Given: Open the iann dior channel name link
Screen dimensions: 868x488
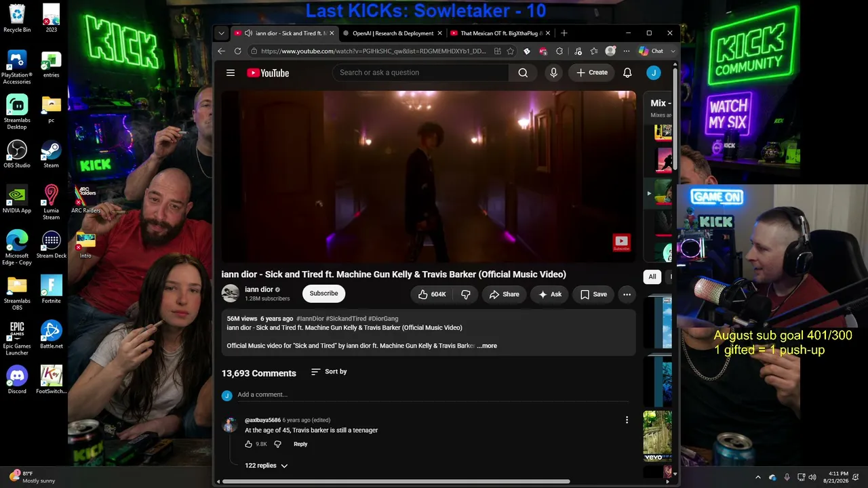Looking at the screenshot, I should click(259, 289).
